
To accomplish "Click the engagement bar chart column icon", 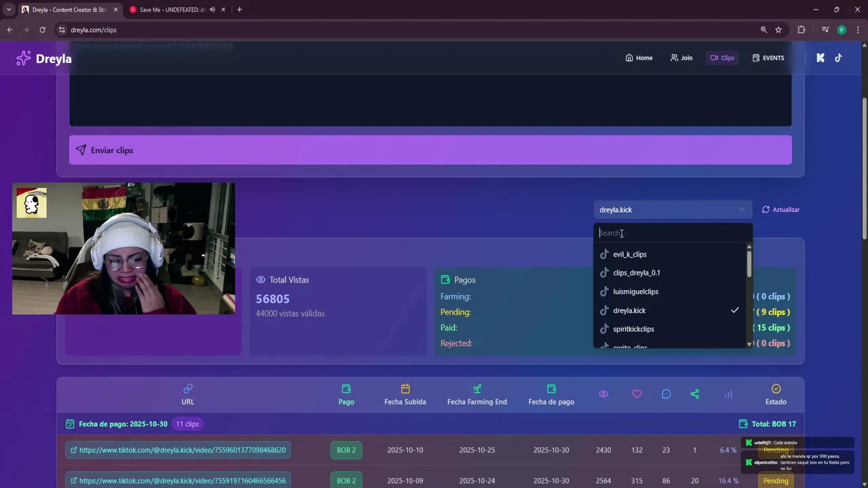I will coord(728,394).
